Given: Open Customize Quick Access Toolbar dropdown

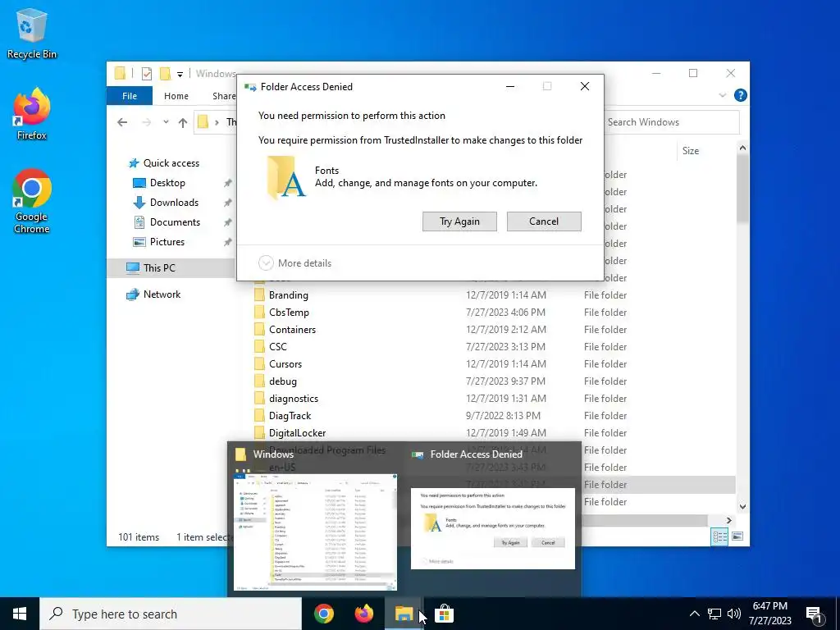Looking at the screenshot, I should 180,74.
